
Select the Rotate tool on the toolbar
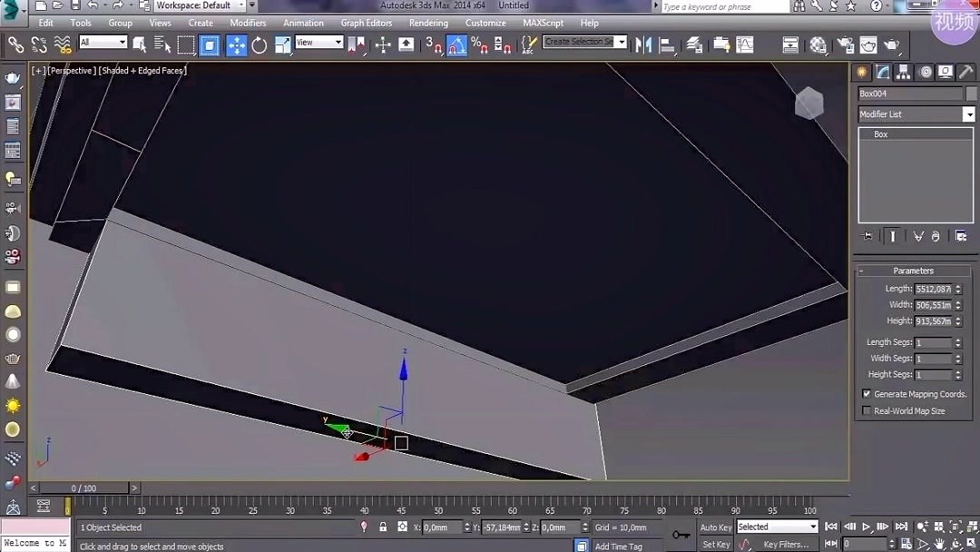point(260,44)
